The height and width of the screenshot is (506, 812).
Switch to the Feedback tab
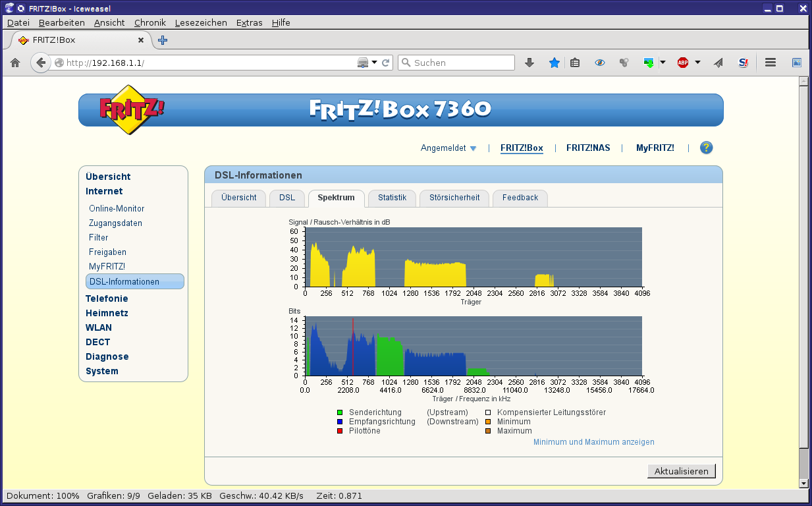click(520, 198)
